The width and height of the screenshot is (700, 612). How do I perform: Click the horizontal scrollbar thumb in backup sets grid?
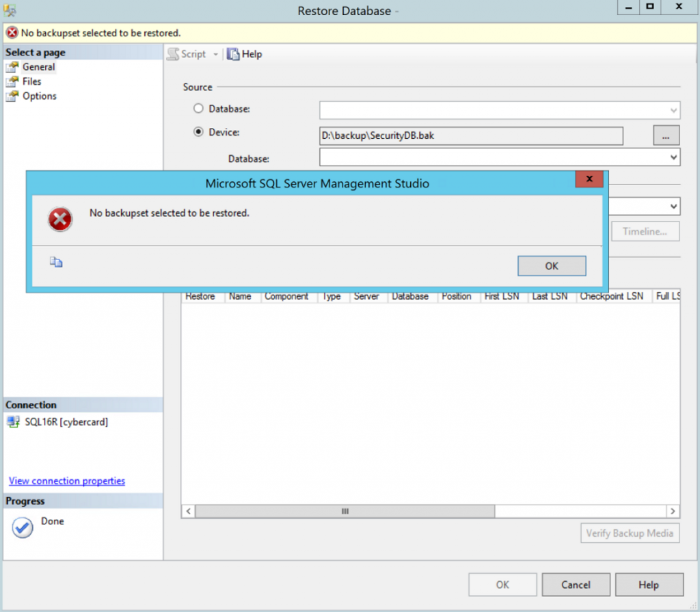tap(345, 511)
